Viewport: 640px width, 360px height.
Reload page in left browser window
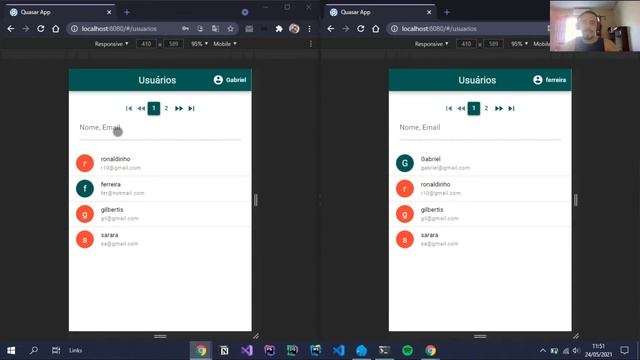[x=40, y=29]
